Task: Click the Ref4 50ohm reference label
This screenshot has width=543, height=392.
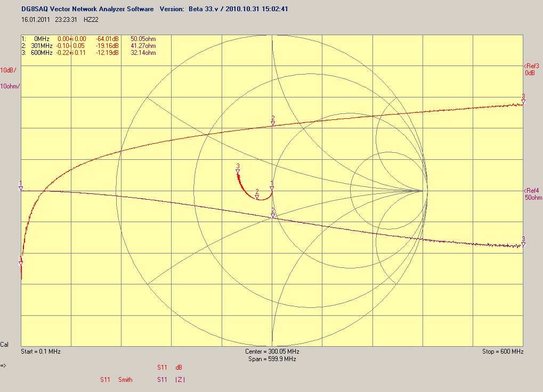Action: [x=533, y=194]
